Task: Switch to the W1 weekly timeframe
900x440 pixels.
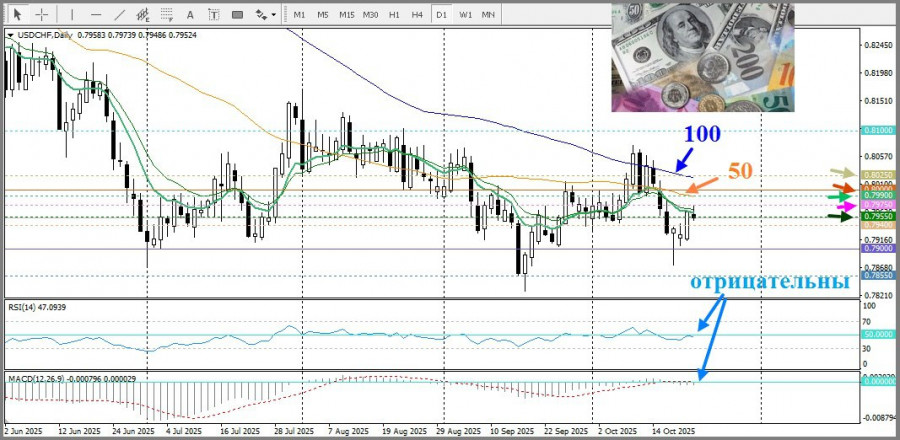Action: [465, 15]
